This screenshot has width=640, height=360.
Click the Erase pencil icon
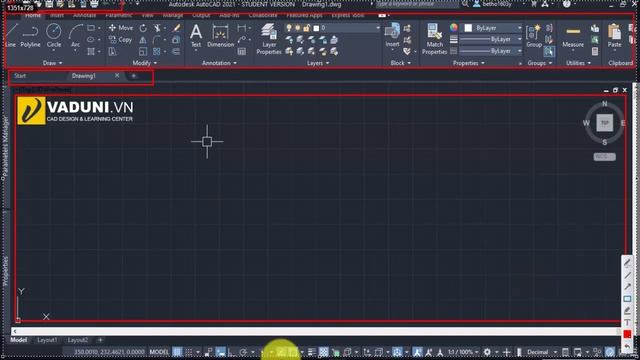(x=176, y=28)
